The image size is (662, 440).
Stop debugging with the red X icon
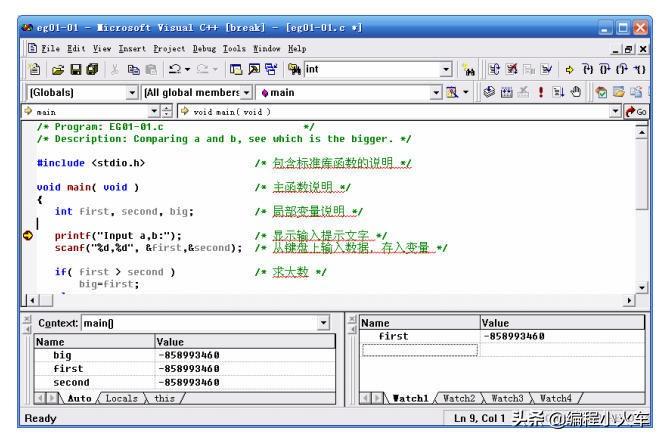point(512,69)
